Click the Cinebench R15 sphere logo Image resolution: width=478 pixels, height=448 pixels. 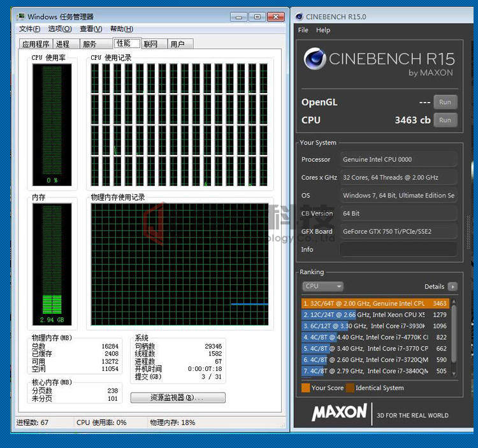click(x=315, y=59)
